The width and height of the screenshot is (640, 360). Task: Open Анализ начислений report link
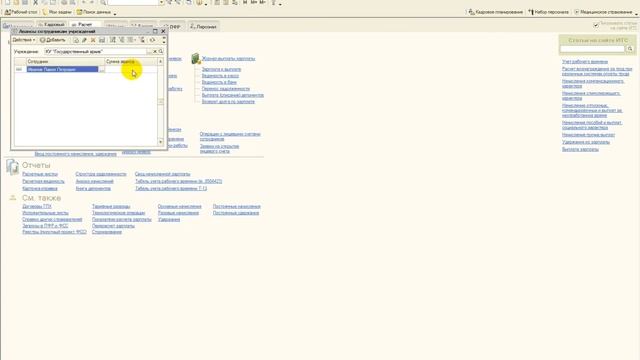click(95, 181)
